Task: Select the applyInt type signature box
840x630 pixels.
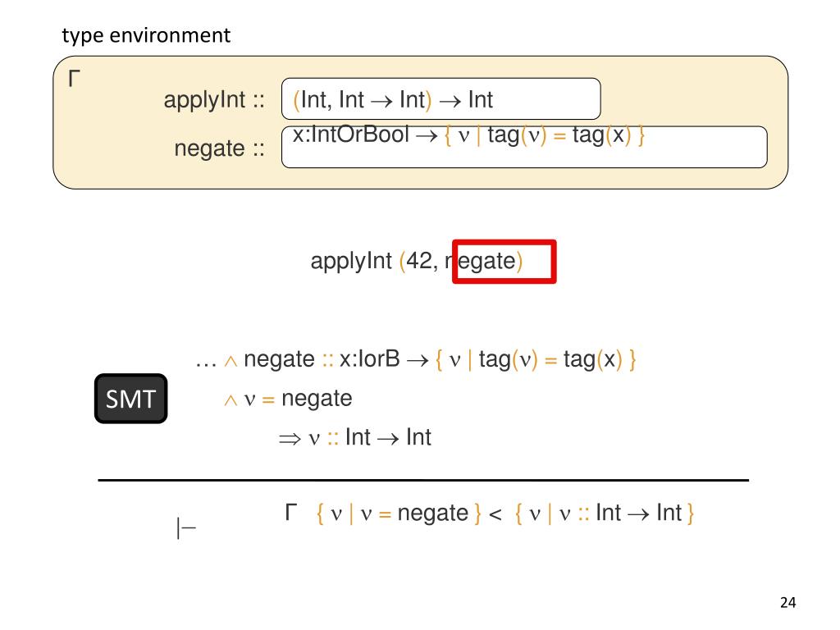Action: (441, 98)
